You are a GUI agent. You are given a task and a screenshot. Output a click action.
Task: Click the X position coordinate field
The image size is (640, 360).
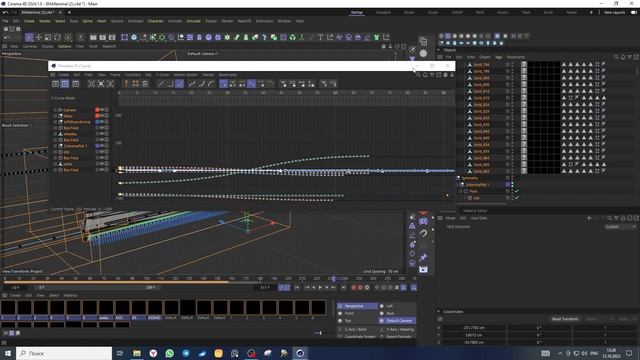tap(473, 327)
